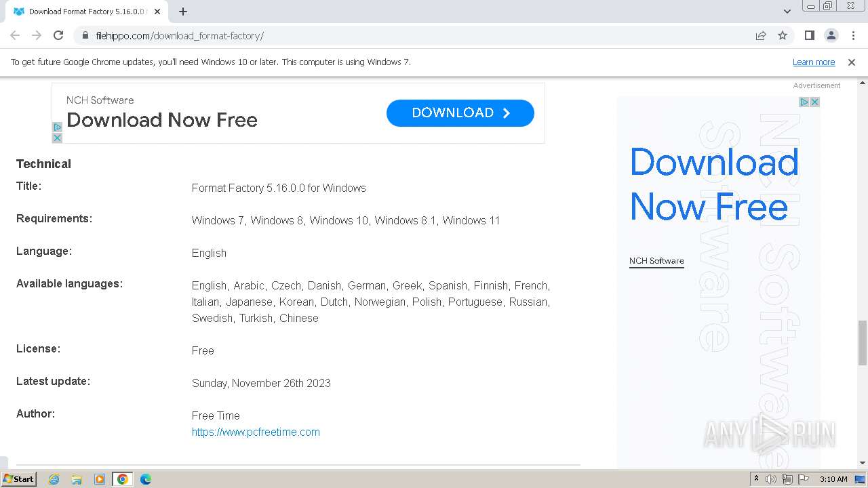868x488 pixels.
Task: Select the Download Format Factory tab
Action: (87, 12)
